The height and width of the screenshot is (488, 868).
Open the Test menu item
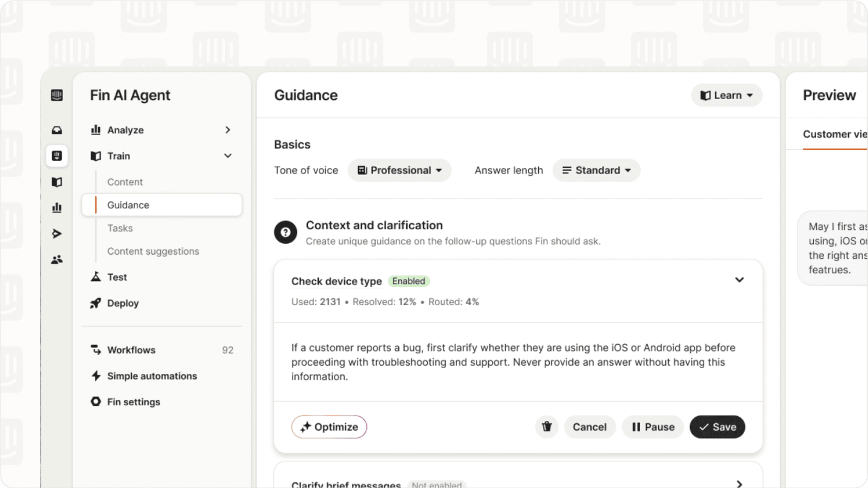pos(117,277)
